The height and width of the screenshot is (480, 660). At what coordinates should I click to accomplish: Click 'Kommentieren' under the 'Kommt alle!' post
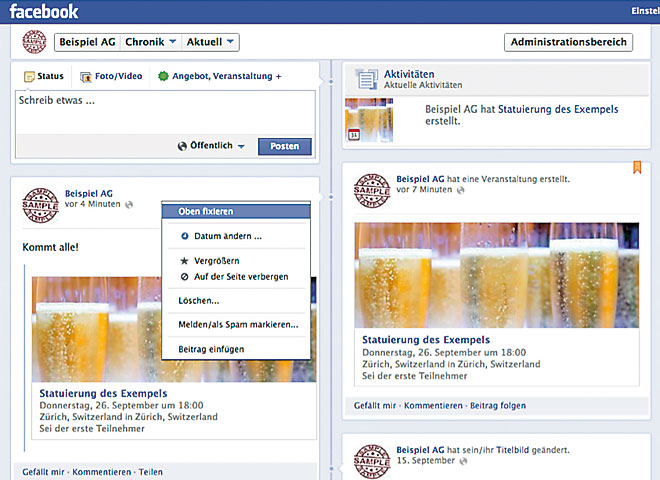coord(101,472)
